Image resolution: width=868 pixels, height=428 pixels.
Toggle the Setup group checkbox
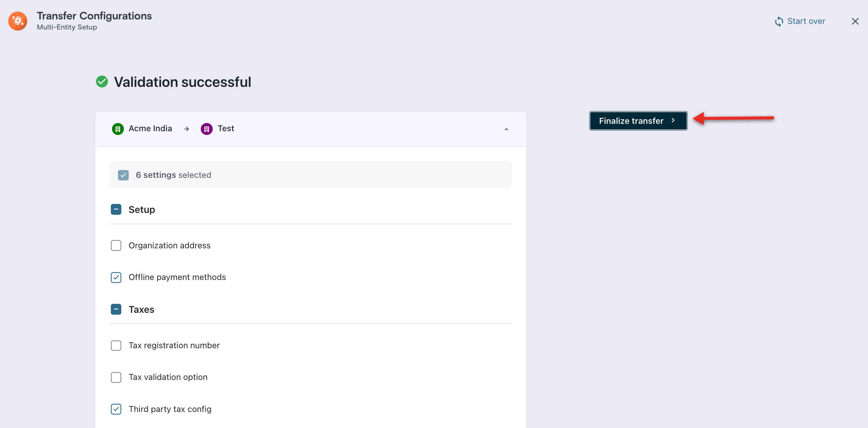(116, 210)
